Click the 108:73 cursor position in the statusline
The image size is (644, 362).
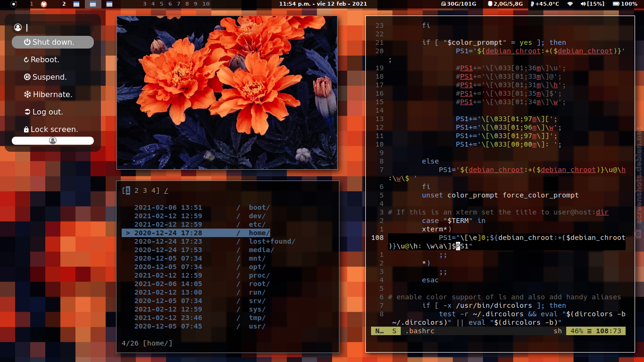(609, 331)
